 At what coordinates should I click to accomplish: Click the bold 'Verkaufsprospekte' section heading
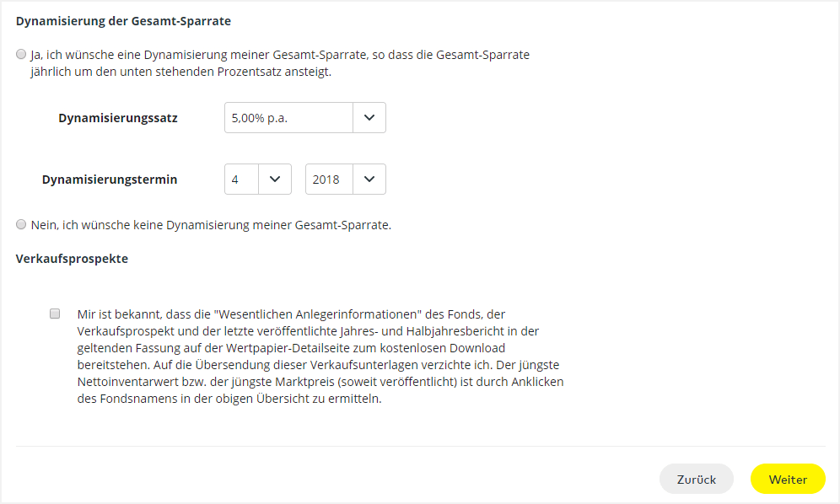coord(72,259)
